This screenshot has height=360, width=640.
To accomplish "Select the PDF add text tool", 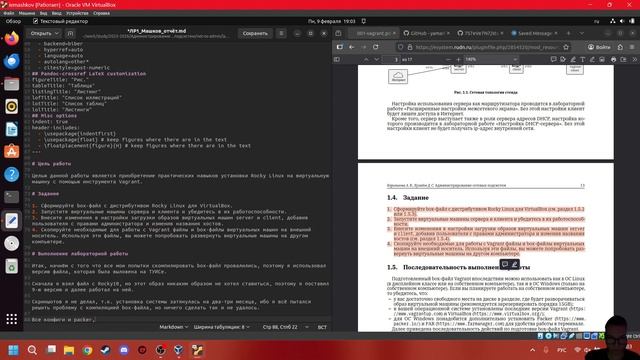I will point(582,59).
